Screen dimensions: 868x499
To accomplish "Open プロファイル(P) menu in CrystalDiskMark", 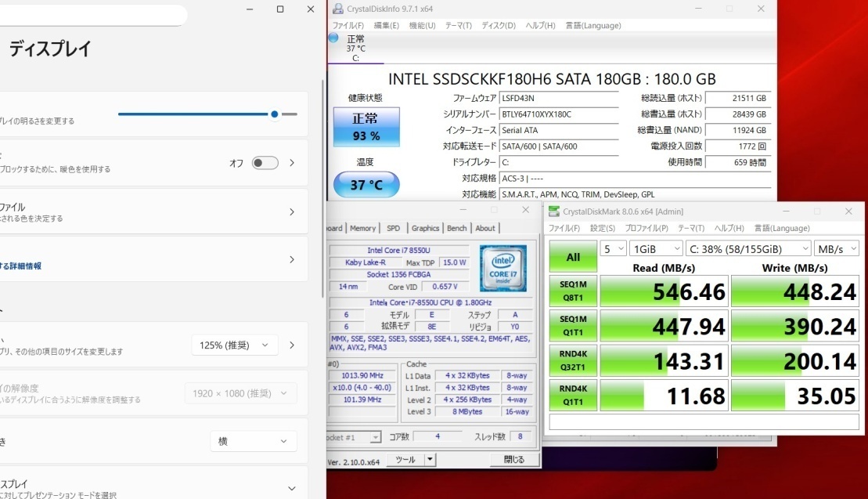I will pos(646,228).
